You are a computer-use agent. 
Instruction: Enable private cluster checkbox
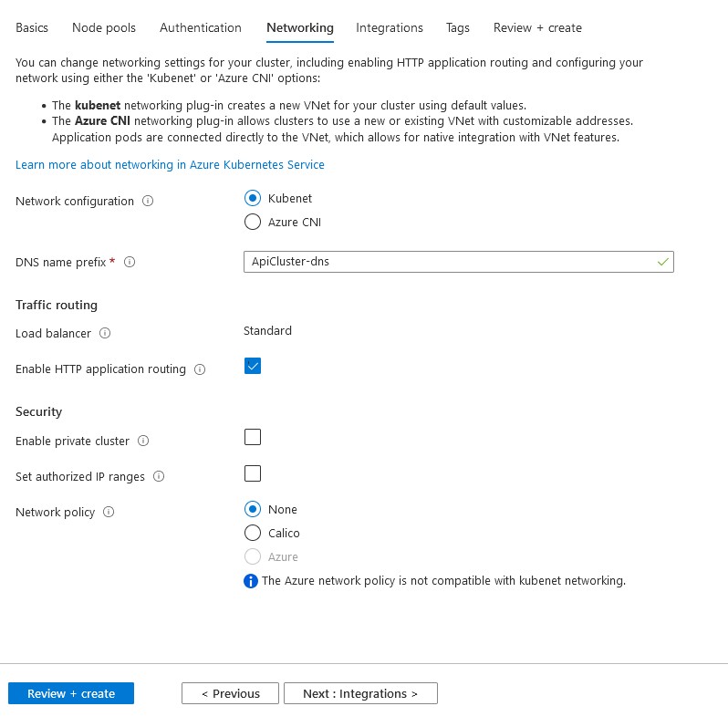[x=253, y=438]
